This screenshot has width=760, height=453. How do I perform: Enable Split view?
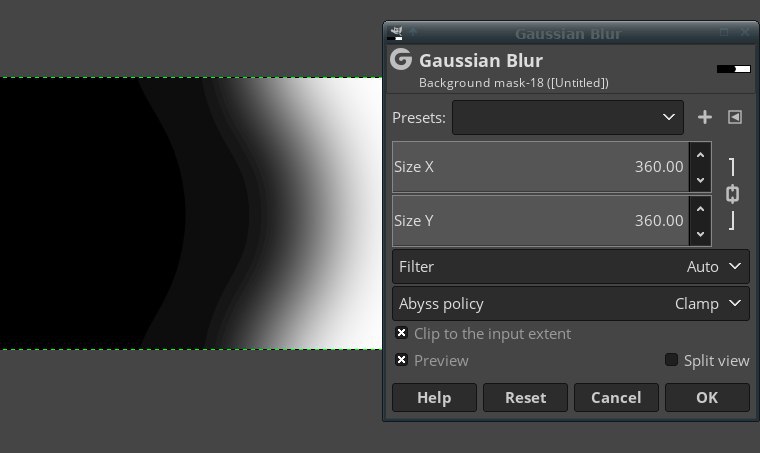click(671, 359)
